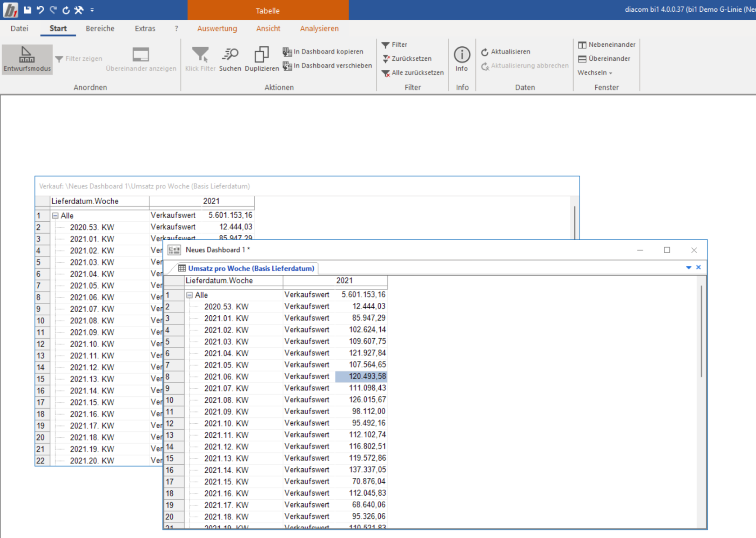
Task: Click the Neues Dashboard window icon
Action: click(x=174, y=250)
